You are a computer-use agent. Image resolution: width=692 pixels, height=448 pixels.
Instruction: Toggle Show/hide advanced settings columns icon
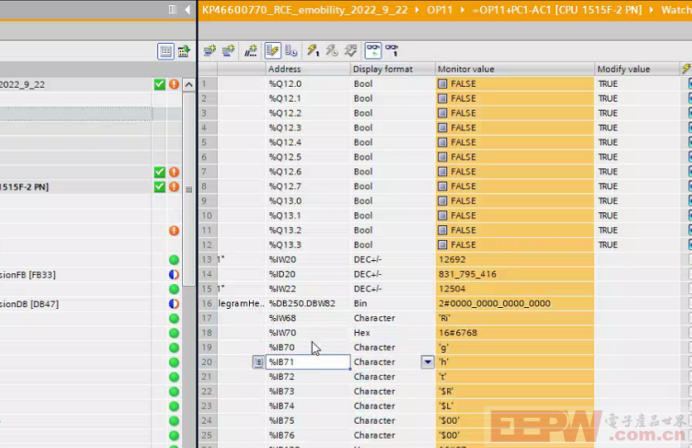[x=291, y=51]
